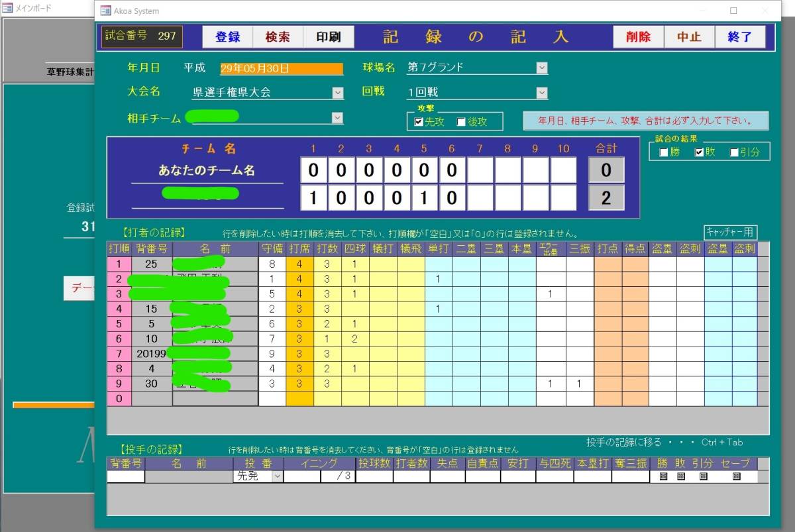This screenshot has width=795, height=532.
Task: Expand the 相手チーム opponent dropdown
Action: (338, 118)
